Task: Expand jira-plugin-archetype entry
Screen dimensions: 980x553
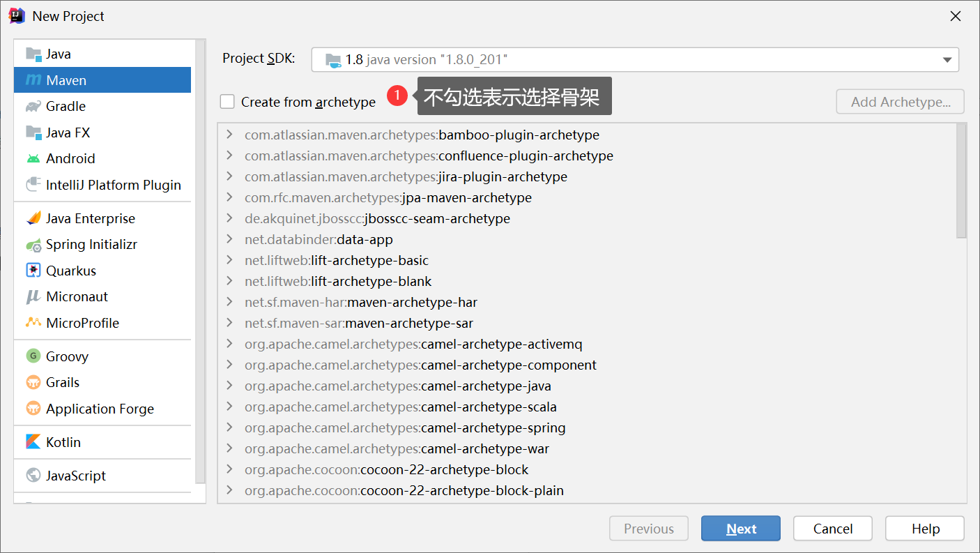Action: tap(230, 176)
